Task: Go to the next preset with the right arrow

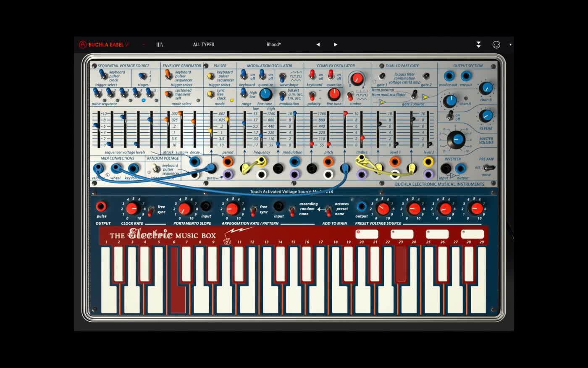Action: [335, 44]
